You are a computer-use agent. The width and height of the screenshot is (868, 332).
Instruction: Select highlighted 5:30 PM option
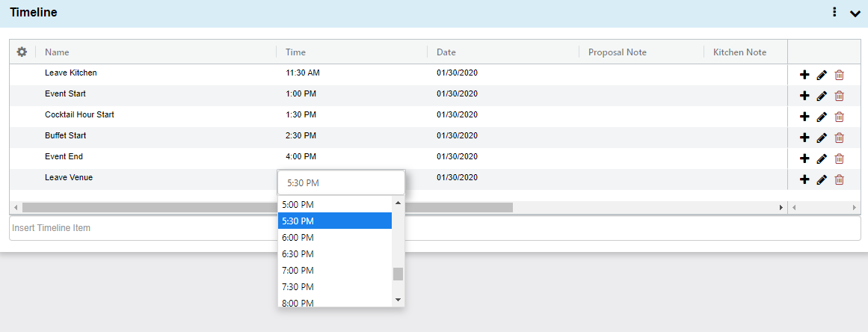click(335, 221)
